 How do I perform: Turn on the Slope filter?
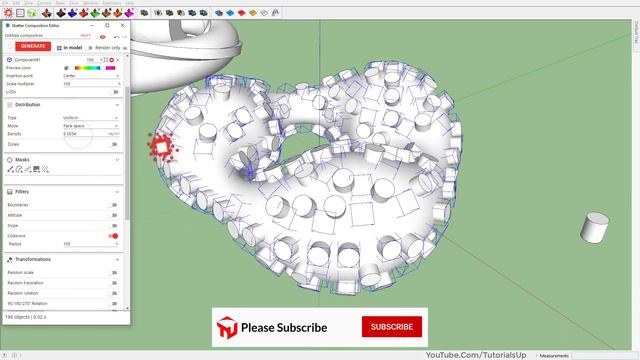114,226
